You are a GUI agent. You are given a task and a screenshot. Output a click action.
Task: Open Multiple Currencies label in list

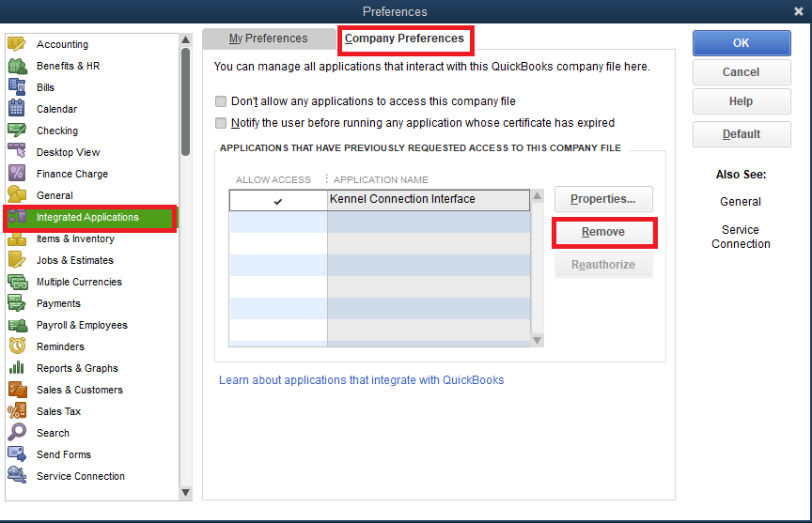pyautogui.click(x=79, y=282)
